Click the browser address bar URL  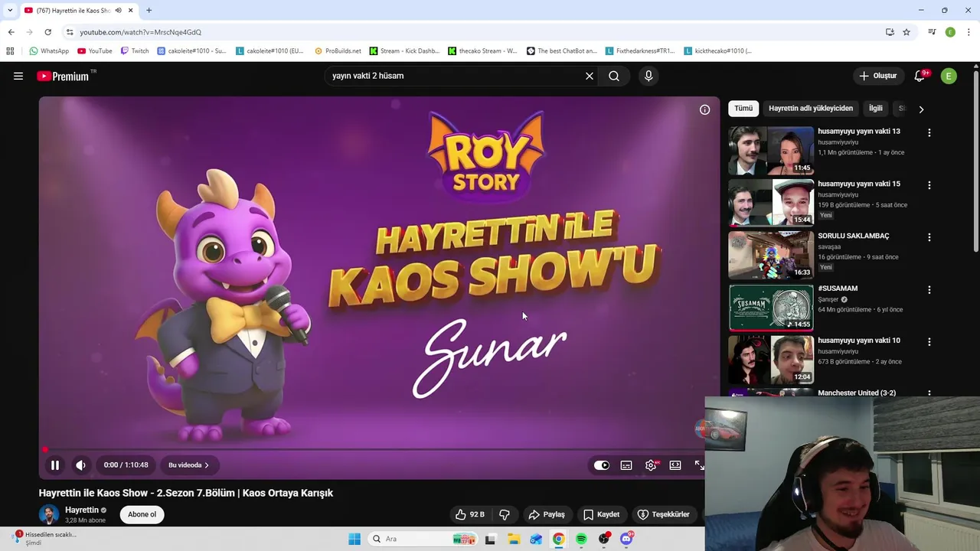pyautogui.click(x=140, y=32)
